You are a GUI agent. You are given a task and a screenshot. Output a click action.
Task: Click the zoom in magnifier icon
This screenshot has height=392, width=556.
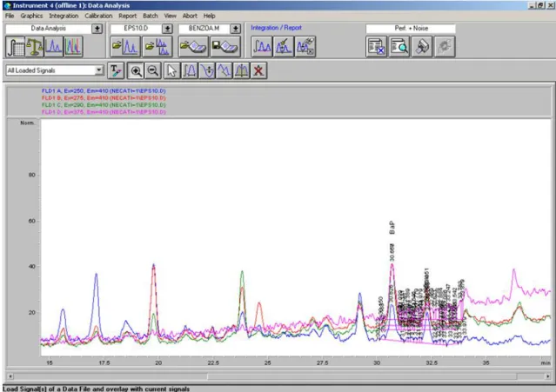click(x=136, y=70)
